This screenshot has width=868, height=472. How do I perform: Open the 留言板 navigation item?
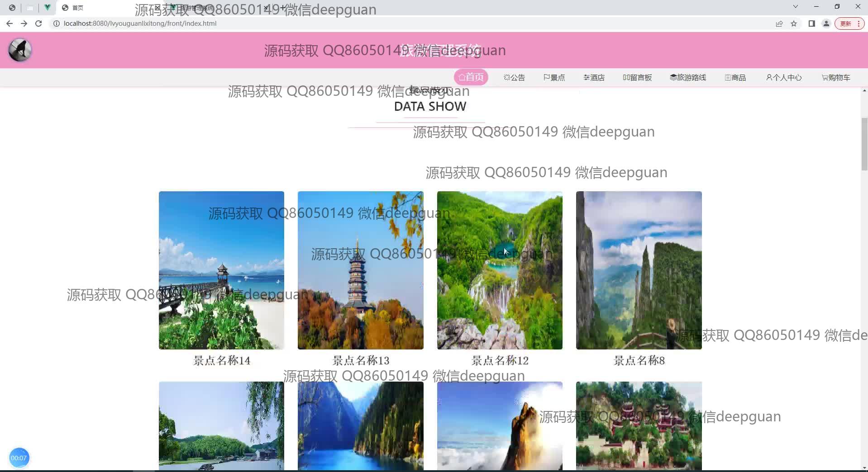point(637,77)
